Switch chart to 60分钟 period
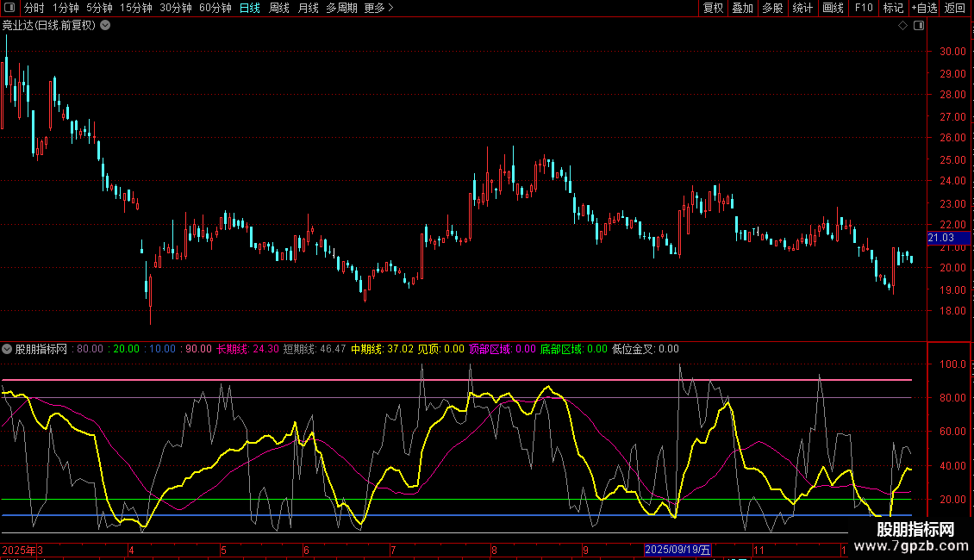Screen dimensions: 974x560 [215, 8]
